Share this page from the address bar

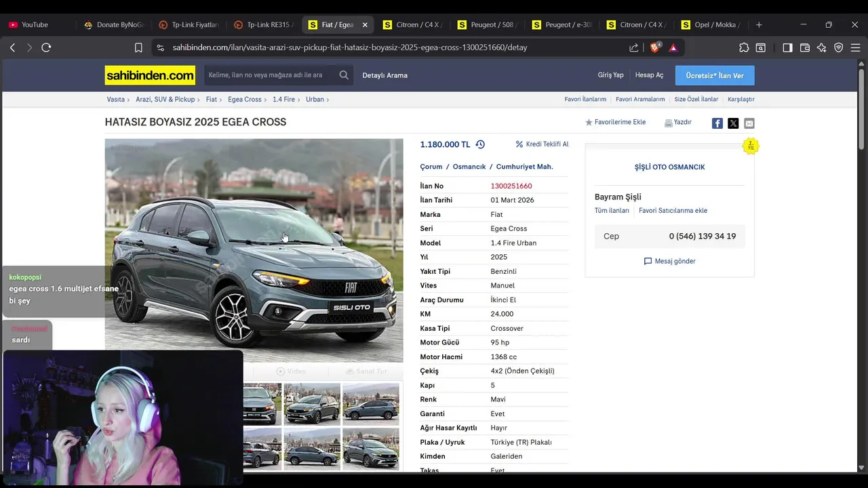633,47
